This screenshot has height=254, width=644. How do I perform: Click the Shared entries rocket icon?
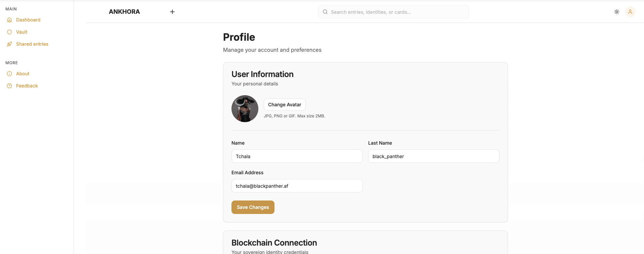coord(9,44)
